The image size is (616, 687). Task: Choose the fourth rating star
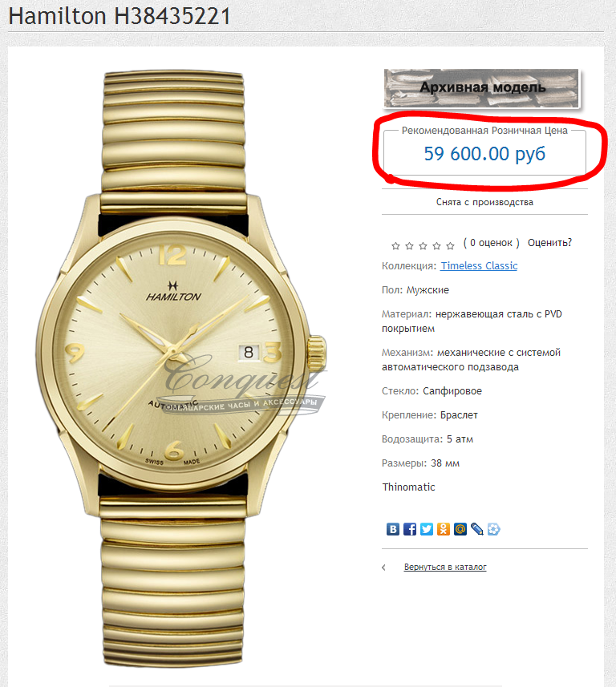(x=436, y=246)
